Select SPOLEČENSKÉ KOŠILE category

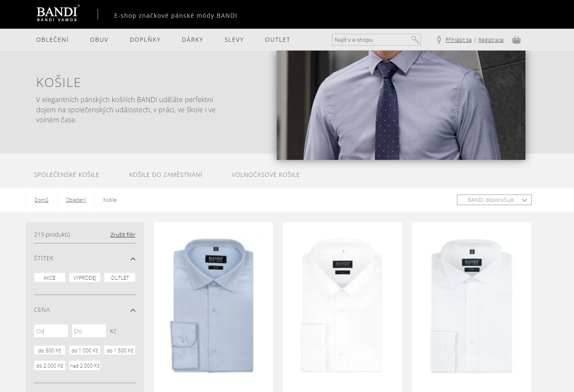(x=67, y=175)
